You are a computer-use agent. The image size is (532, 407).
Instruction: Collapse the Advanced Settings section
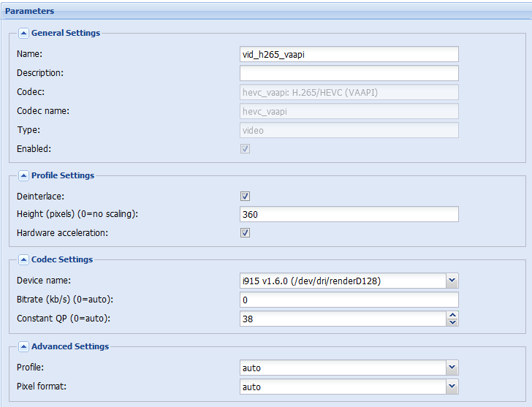[23, 346]
